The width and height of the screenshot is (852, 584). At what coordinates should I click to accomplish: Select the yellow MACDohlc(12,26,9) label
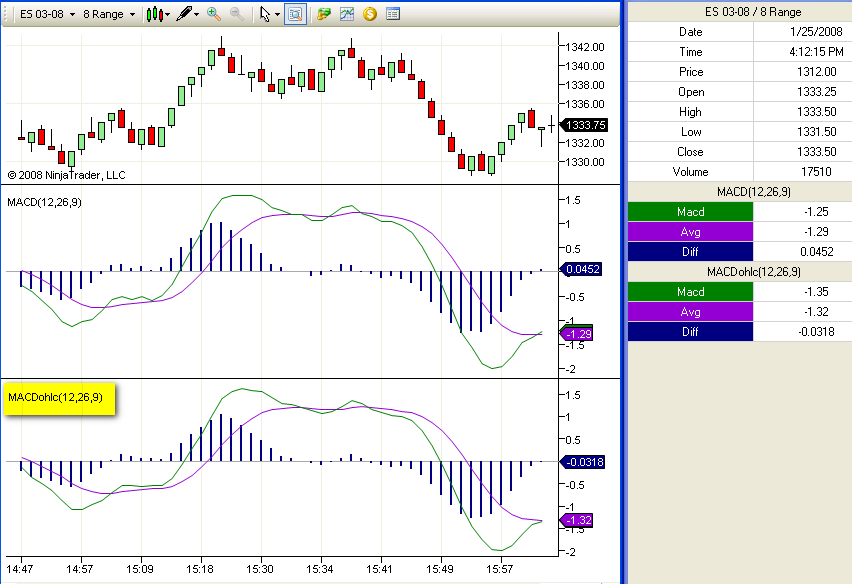pos(59,398)
